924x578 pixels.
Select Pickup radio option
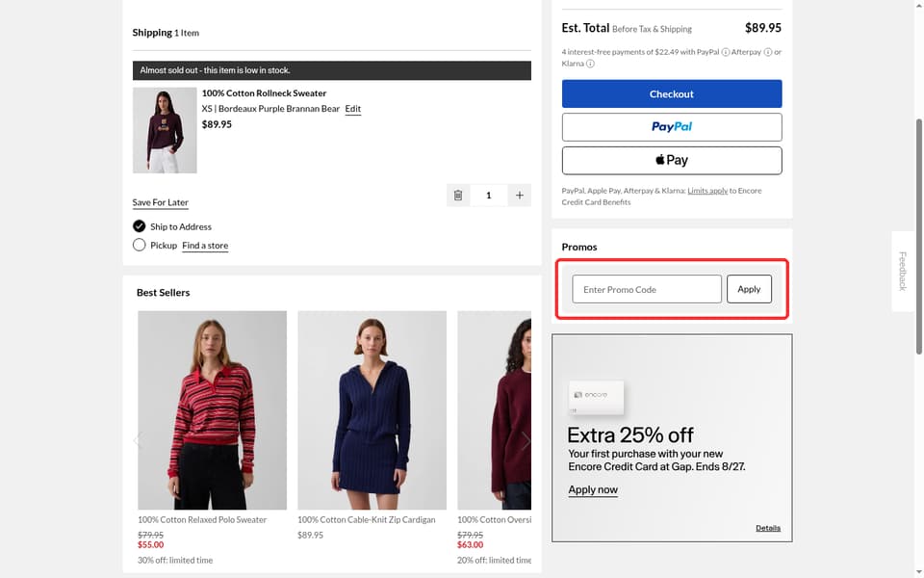pos(139,245)
